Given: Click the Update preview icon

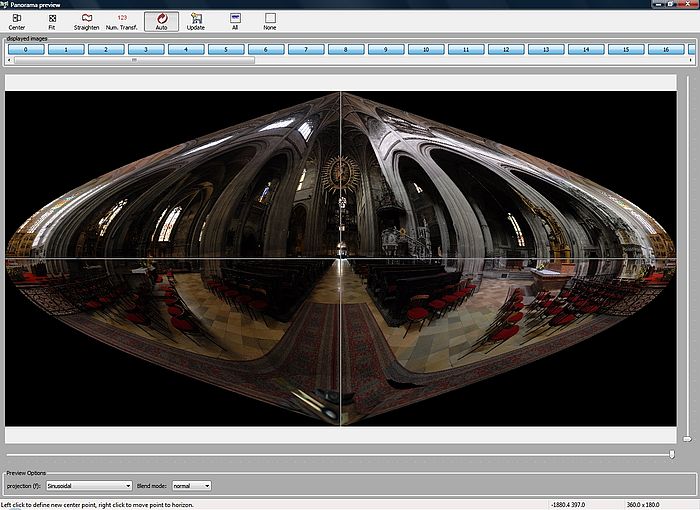Looking at the screenshot, I should [196, 21].
